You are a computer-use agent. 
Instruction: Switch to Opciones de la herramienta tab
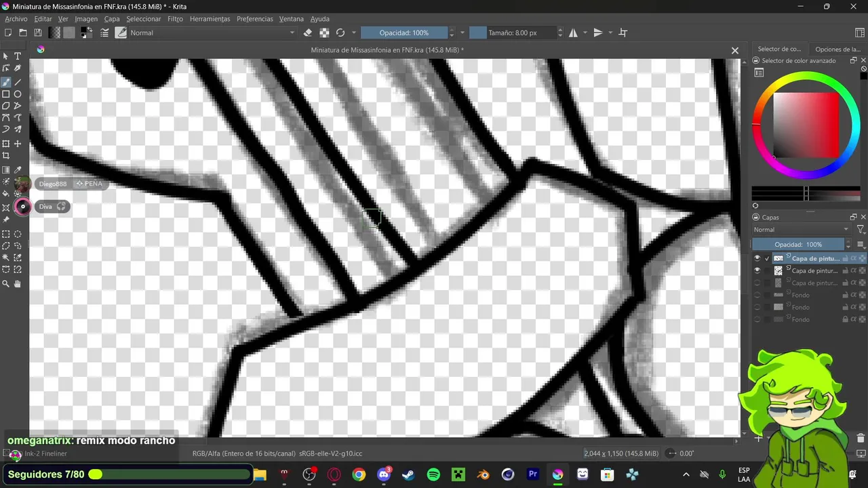tap(837, 49)
